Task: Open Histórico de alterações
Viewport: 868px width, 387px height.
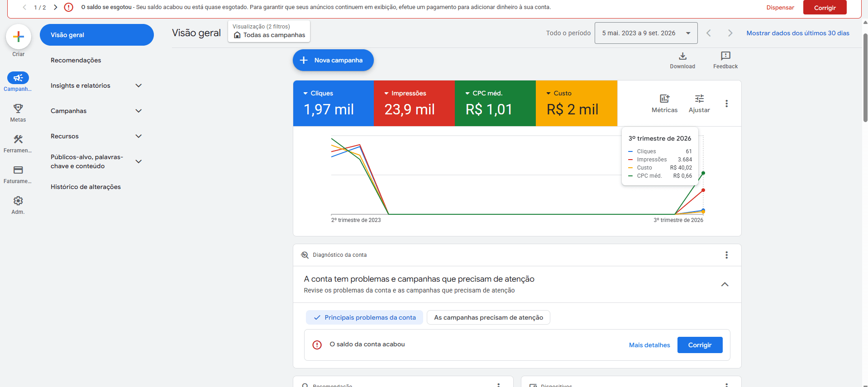Action: coord(86,187)
